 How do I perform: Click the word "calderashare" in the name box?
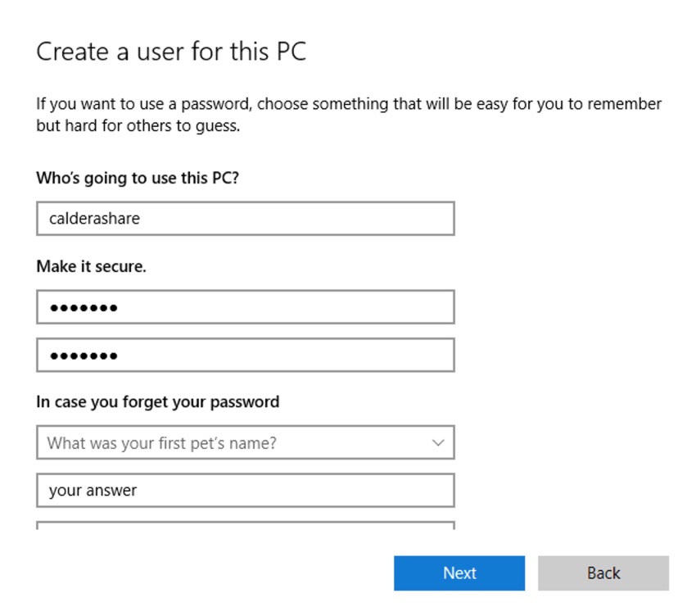click(94, 219)
